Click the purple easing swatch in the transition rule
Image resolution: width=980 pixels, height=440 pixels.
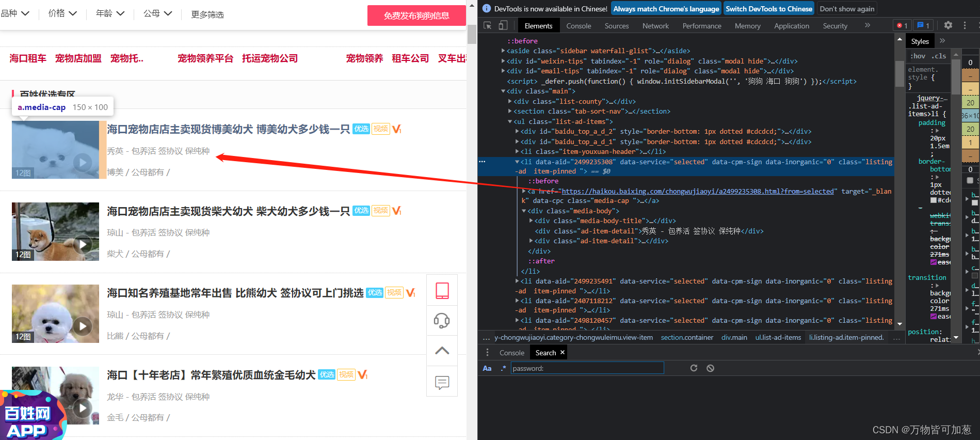pos(934,316)
